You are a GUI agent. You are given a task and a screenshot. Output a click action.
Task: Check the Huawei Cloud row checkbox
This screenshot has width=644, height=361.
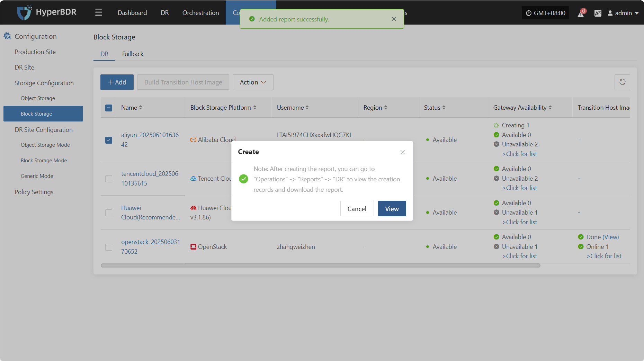click(x=109, y=213)
